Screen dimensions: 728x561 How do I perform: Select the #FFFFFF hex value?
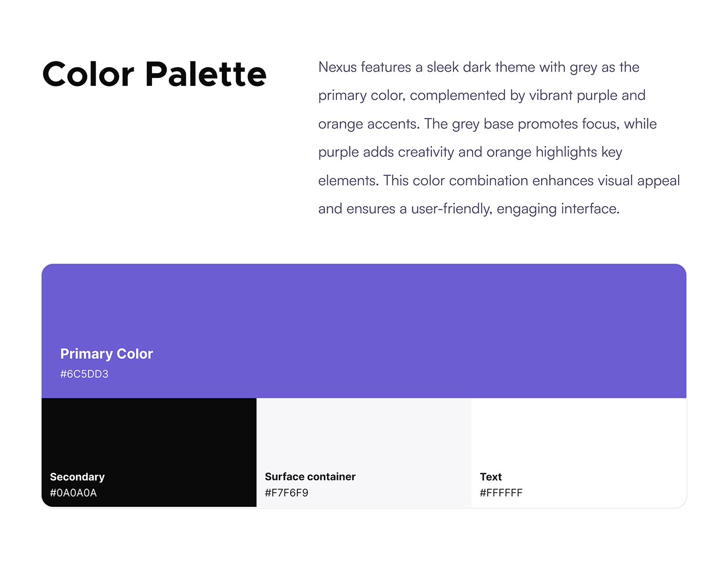tap(501, 493)
